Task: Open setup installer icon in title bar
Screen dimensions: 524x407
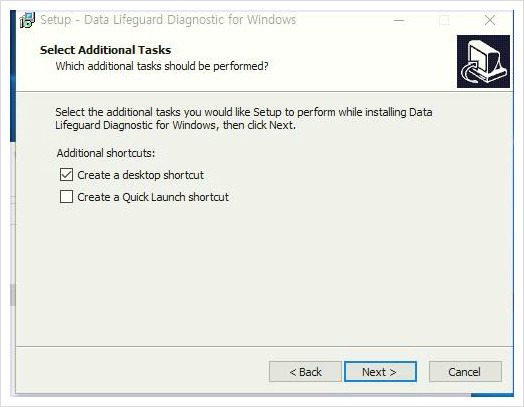Action: (27, 20)
